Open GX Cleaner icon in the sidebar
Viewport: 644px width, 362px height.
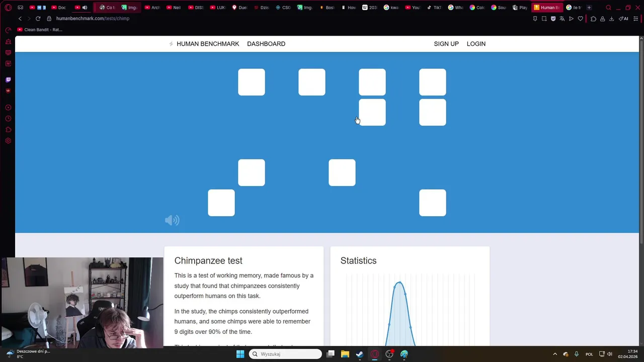point(8,42)
